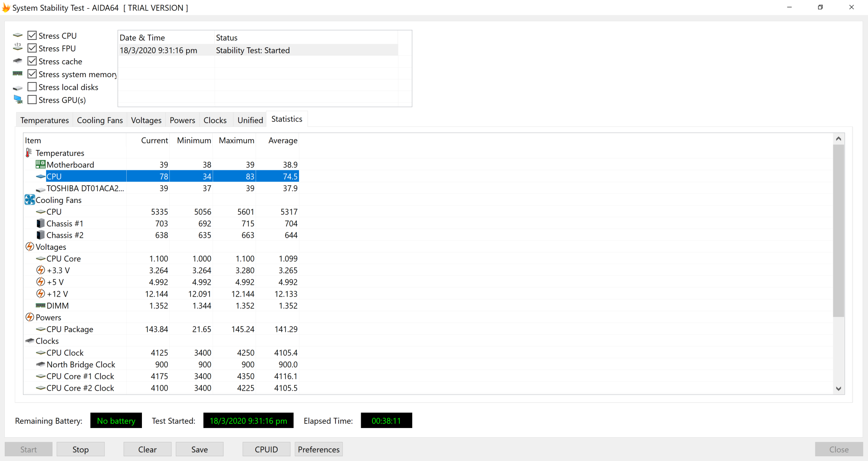868x461 pixels.
Task: Click the Average column header
Action: (278, 141)
